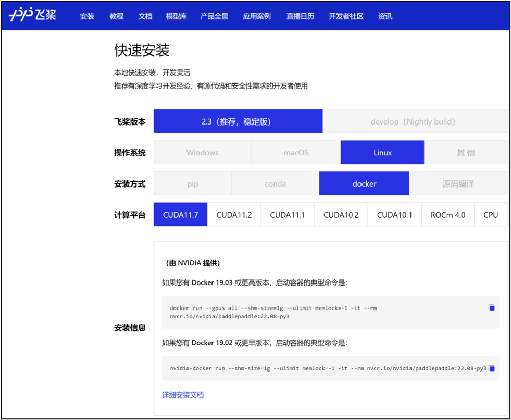Pick CUDA11.1 compute platform
The image size is (511, 420).
(x=288, y=215)
